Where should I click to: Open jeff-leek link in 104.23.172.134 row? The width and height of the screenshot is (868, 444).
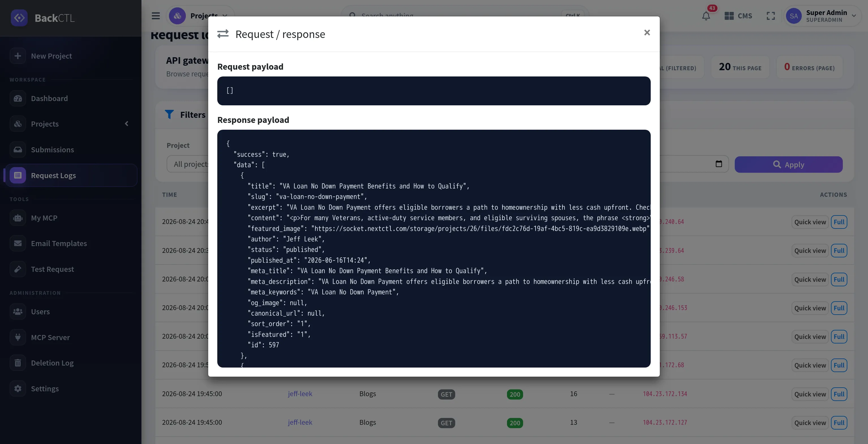(300, 394)
